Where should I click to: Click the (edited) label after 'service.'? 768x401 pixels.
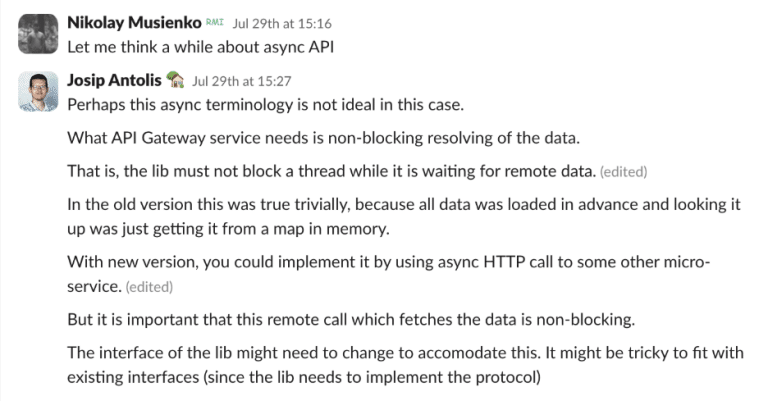point(151,287)
